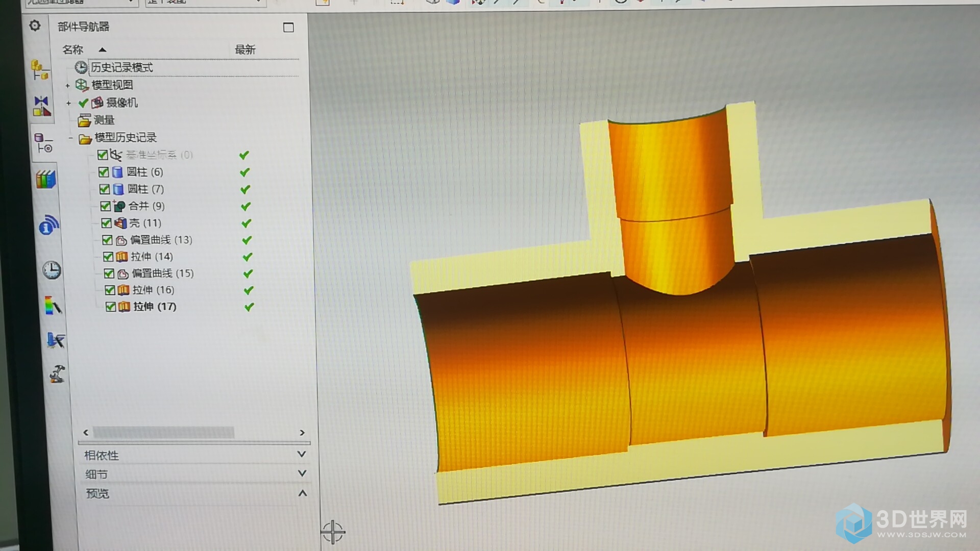Toggle checkbox for 偏置曲线 (13)

pos(107,240)
